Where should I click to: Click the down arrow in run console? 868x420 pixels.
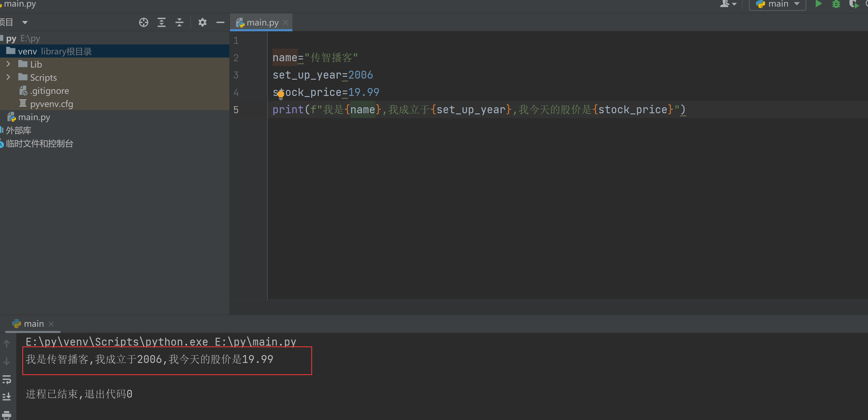tap(7, 361)
